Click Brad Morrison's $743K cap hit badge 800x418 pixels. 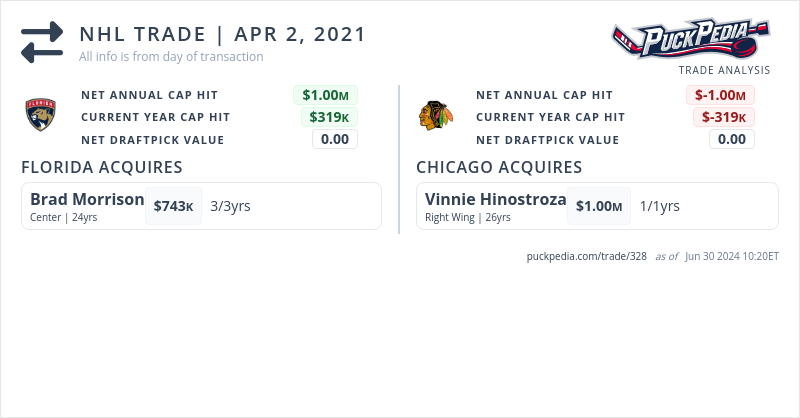[174, 206]
